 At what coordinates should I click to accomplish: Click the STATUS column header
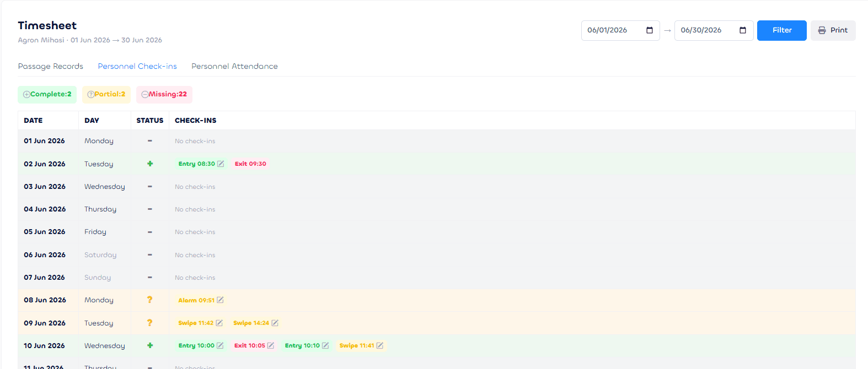coord(150,120)
